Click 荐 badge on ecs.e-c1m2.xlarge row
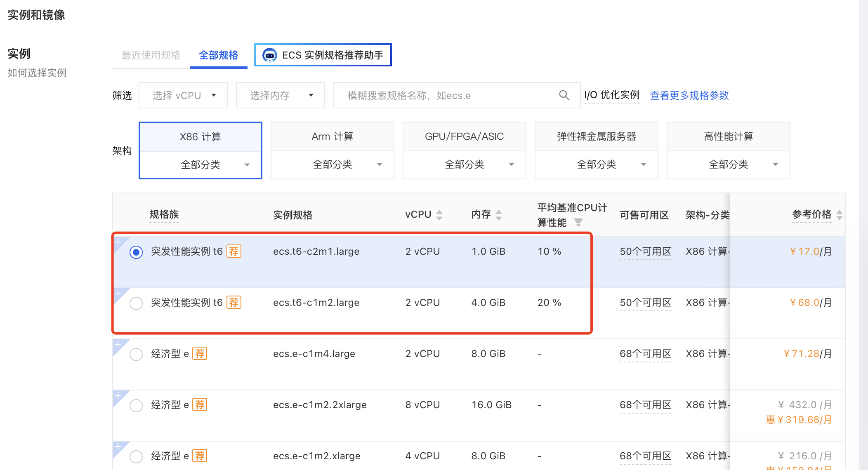 click(200, 456)
